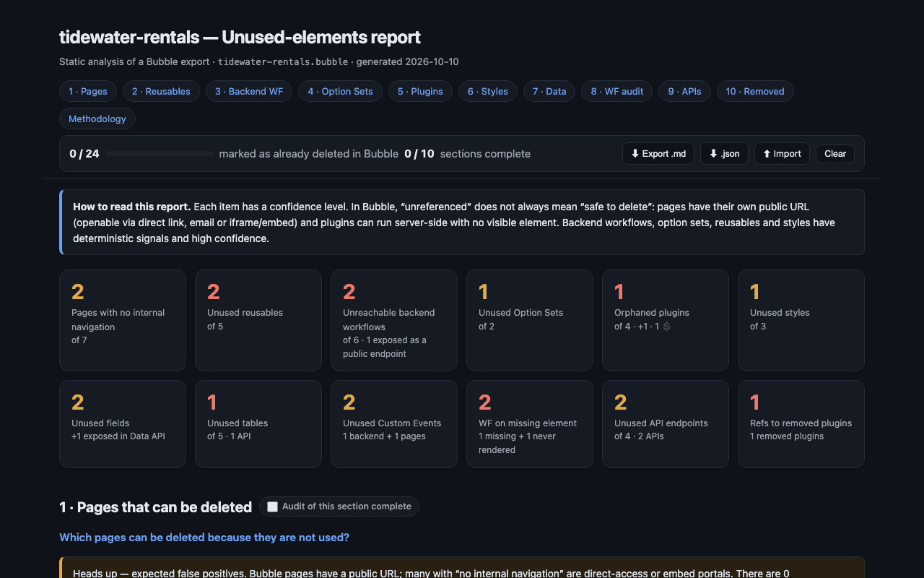The height and width of the screenshot is (578, 924).
Task: Select the 'Unused fields' card
Action: coord(123,424)
